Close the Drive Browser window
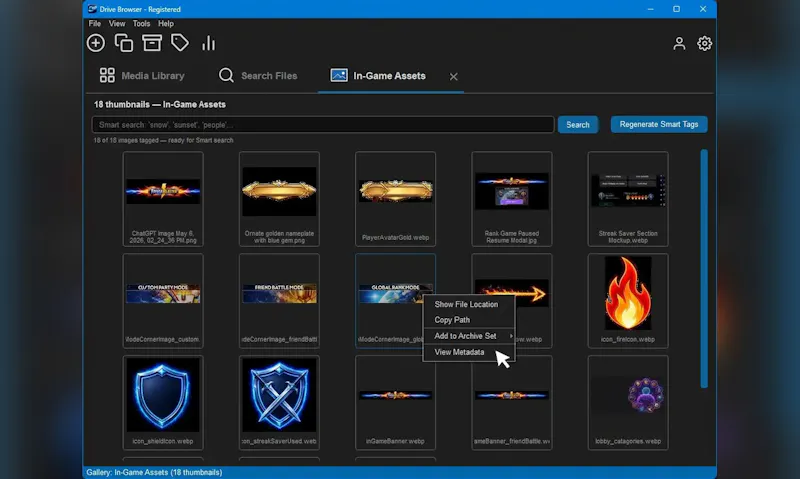 coord(703,9)
